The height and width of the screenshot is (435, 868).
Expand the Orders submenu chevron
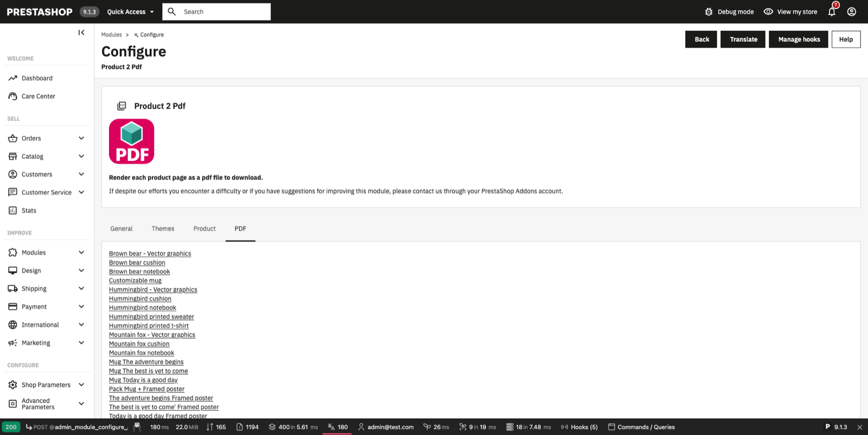tap(81, 138)
